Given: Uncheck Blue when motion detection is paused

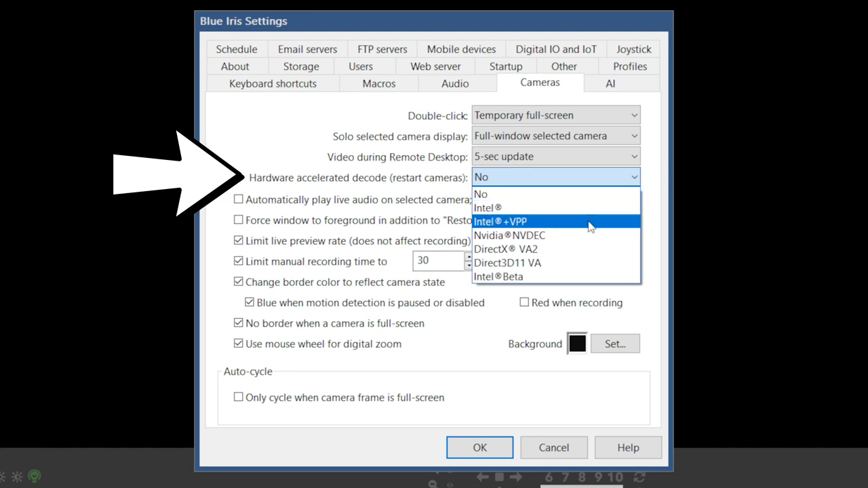Looking at the screenshot, I should point(250,302).
